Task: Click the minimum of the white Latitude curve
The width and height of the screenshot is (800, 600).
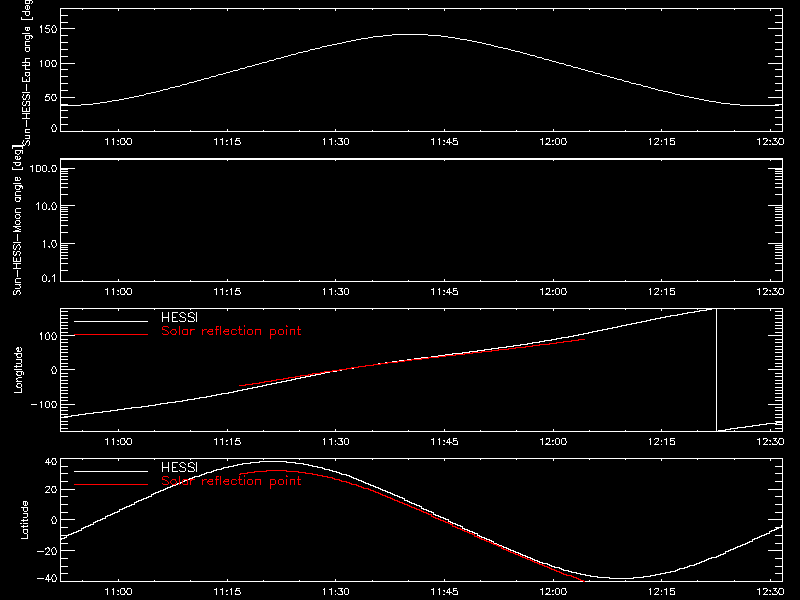Action: pyautogui.click(x=622, y=579)
